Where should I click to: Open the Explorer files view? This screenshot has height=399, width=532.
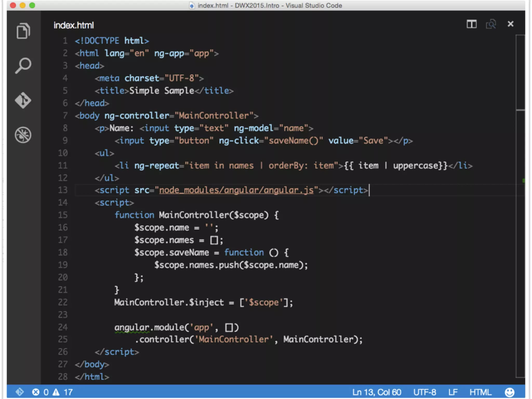tap(23, 31)
